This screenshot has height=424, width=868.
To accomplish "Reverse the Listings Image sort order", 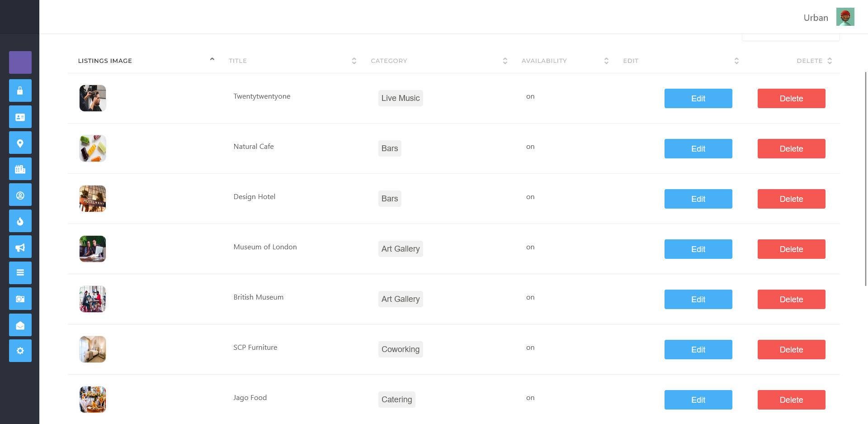I will click(212, 59).
